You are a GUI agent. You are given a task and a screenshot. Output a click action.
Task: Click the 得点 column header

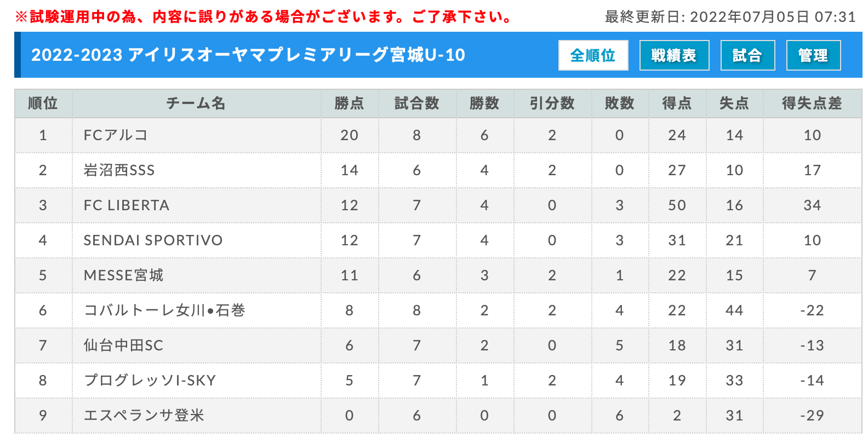tap(677, 103)
